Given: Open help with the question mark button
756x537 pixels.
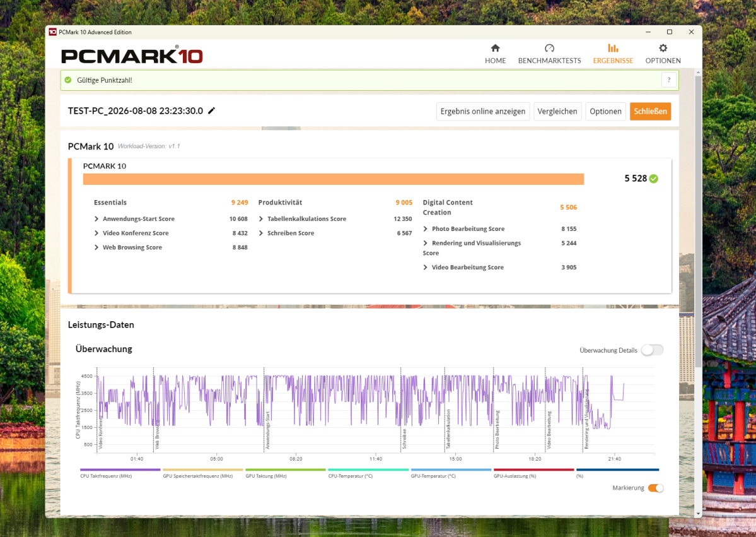Looking at the screenshot, I should pos(669,80).
